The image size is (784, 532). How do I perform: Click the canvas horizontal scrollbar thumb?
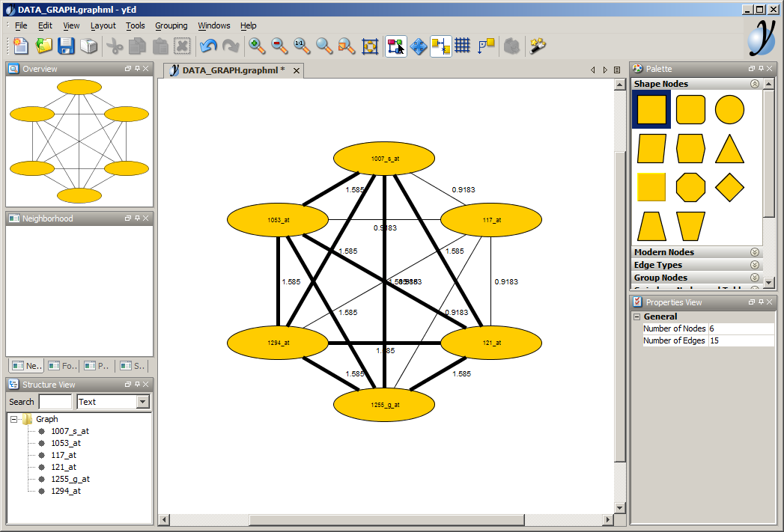(x=386, y=520)
